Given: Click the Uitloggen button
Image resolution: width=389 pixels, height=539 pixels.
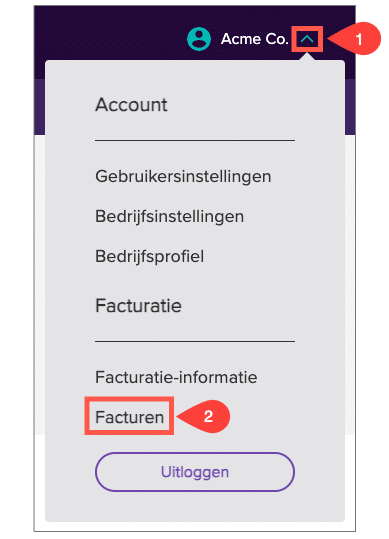Looking at the screenshot, I should [x=195, y=472].
